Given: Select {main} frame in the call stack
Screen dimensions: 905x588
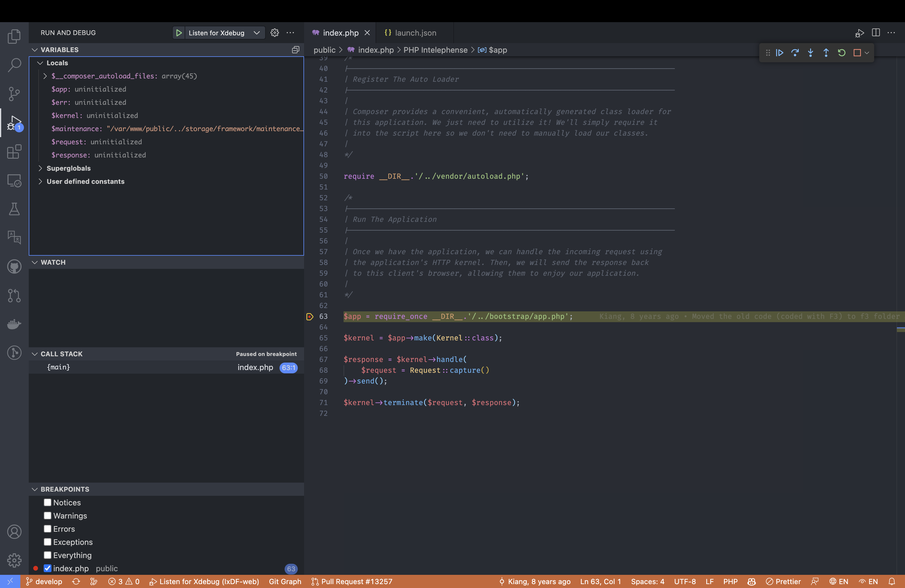Looking at the screenshot, I should pos(59,367).
